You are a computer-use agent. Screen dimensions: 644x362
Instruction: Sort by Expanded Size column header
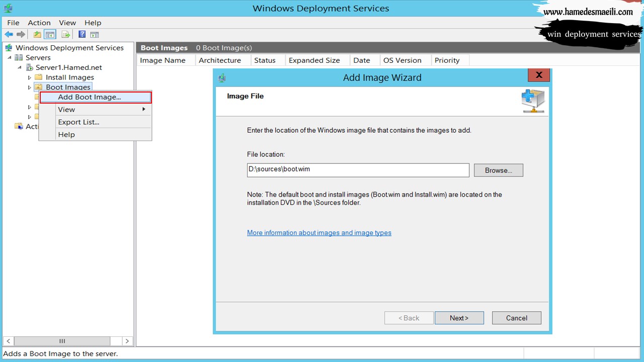[317, 60]
